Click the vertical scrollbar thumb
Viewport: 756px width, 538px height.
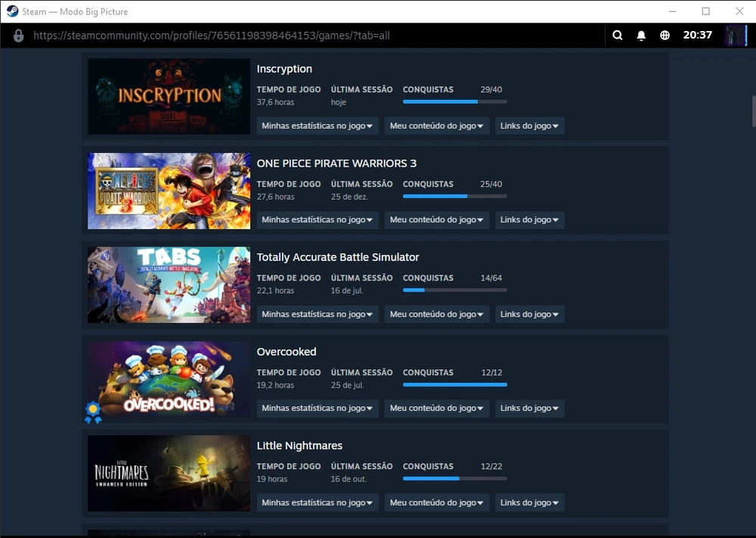pyautogui.click(x=753, y=110)
